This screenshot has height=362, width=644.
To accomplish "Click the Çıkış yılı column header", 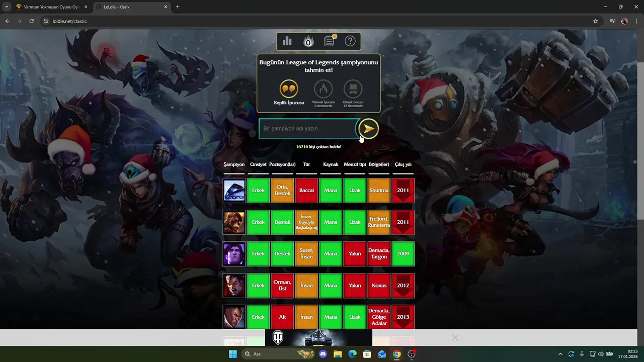I will pos(403,164).
